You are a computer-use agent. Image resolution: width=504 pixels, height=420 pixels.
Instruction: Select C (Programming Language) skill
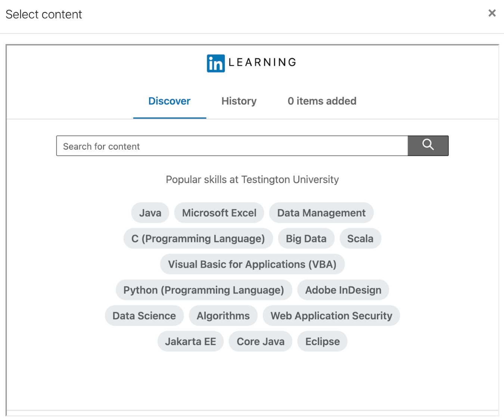[198, 238]
